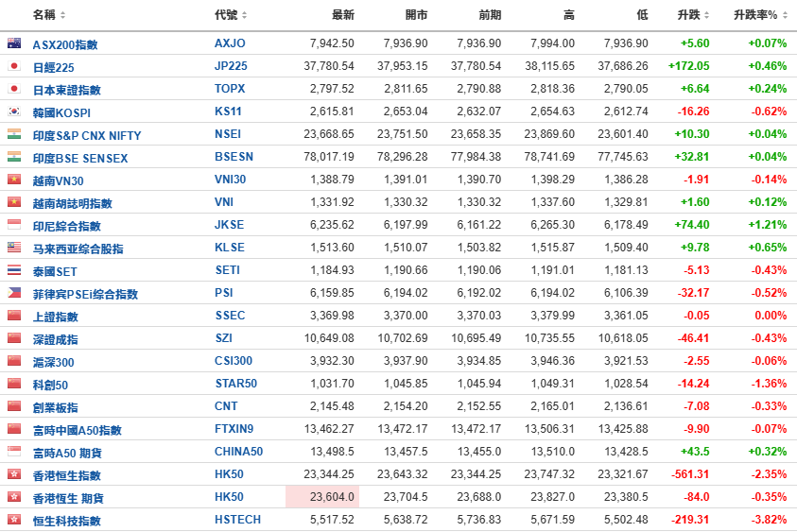Click the Philippines flag beside 菲律宾PSEi综合指数
The width and height of the screenshot is (797, 532).
coord(14,293)
